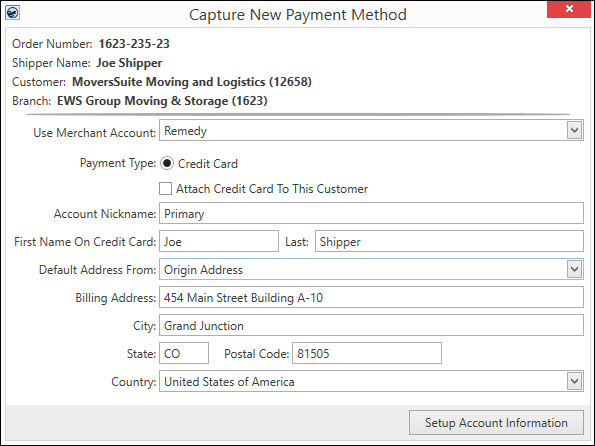The image size is (595, 446).
Task: Click the United States of America combo box
Action: pyautogui.click(x=371, y=381)
